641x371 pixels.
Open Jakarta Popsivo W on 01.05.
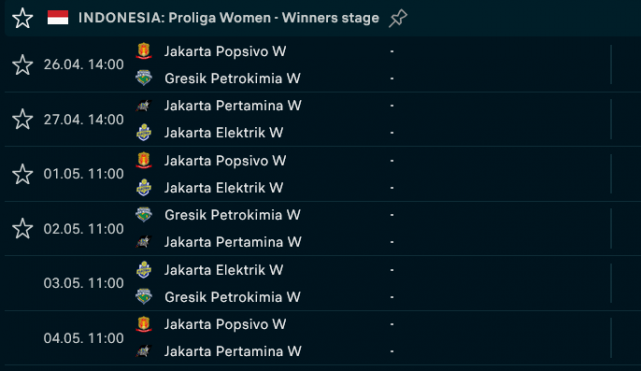coord(225,161)
